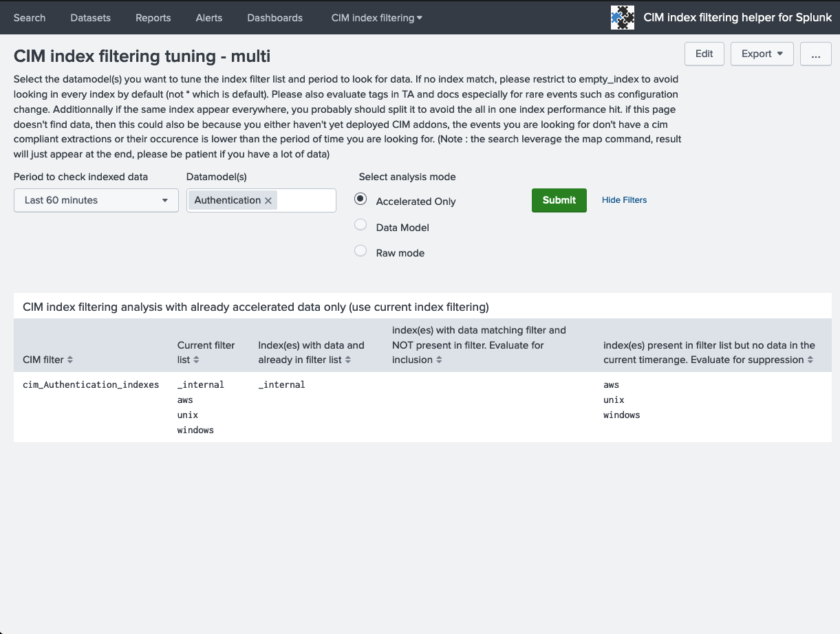Open the Alerts tab
This screenshot has height=634, width=840.
[209, 18]
